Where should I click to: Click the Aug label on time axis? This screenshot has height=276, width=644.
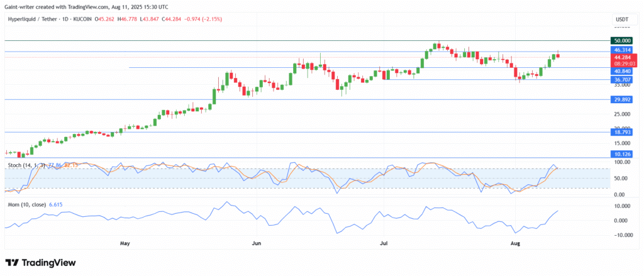(514, 243)
